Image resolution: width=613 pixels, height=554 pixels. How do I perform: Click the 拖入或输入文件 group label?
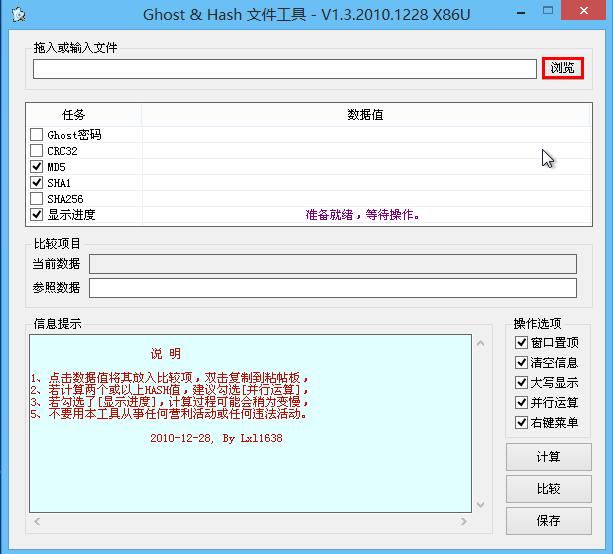[75, 48]
